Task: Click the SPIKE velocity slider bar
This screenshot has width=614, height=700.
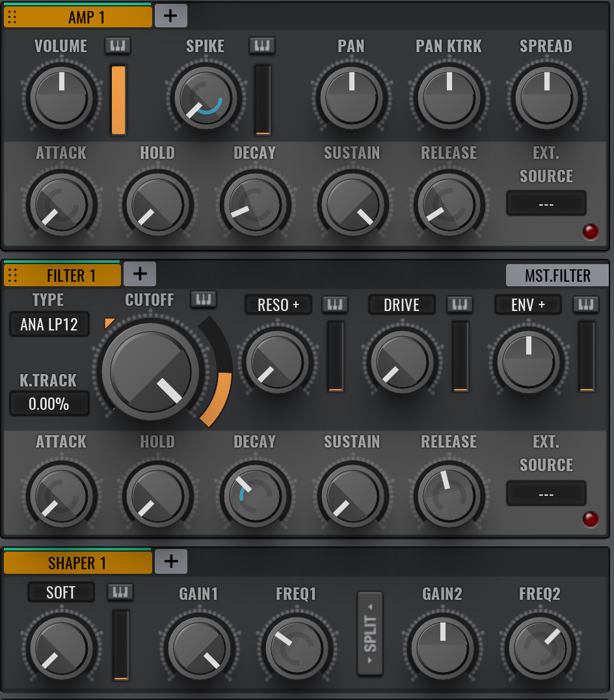Action: tap(263, 100)
